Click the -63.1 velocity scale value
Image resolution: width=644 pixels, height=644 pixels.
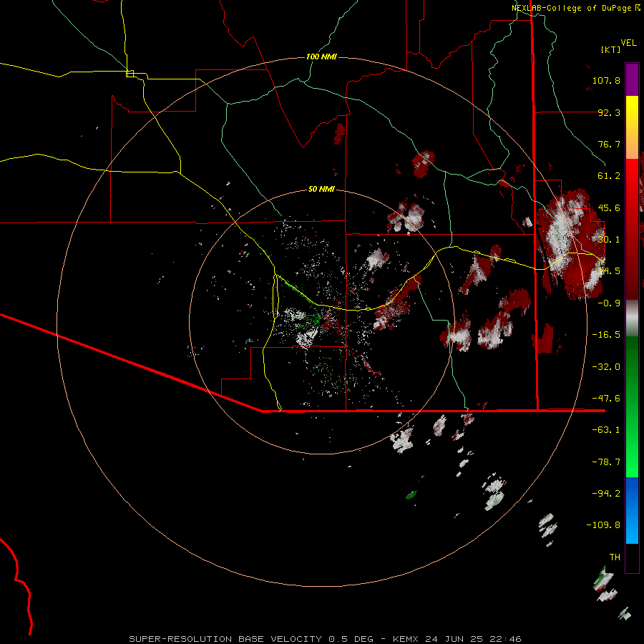606,430
